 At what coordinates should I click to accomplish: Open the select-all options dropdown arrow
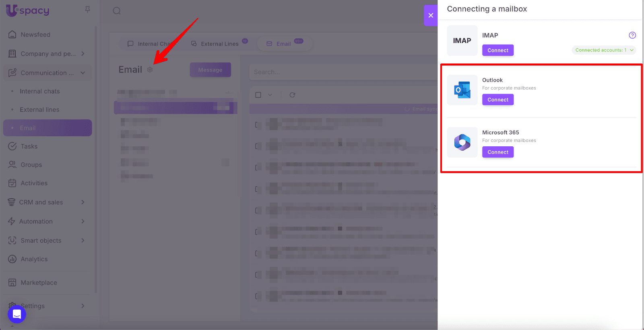click(x=270, y=95)
